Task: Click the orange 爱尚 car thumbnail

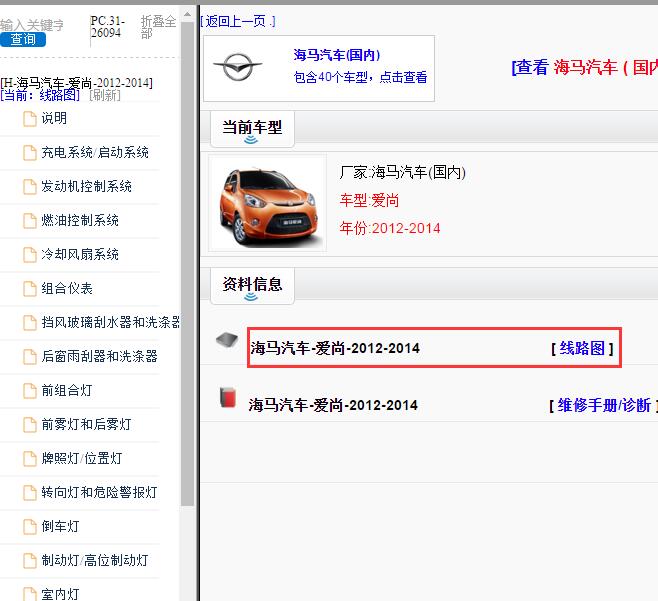Action: pyautogui.click(x=268, y=204)
